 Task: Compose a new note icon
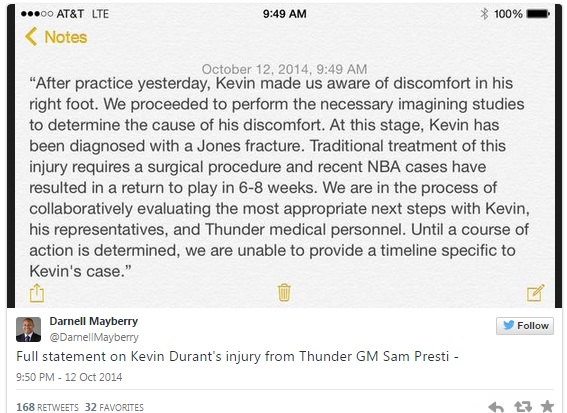[x=536, y=293]
